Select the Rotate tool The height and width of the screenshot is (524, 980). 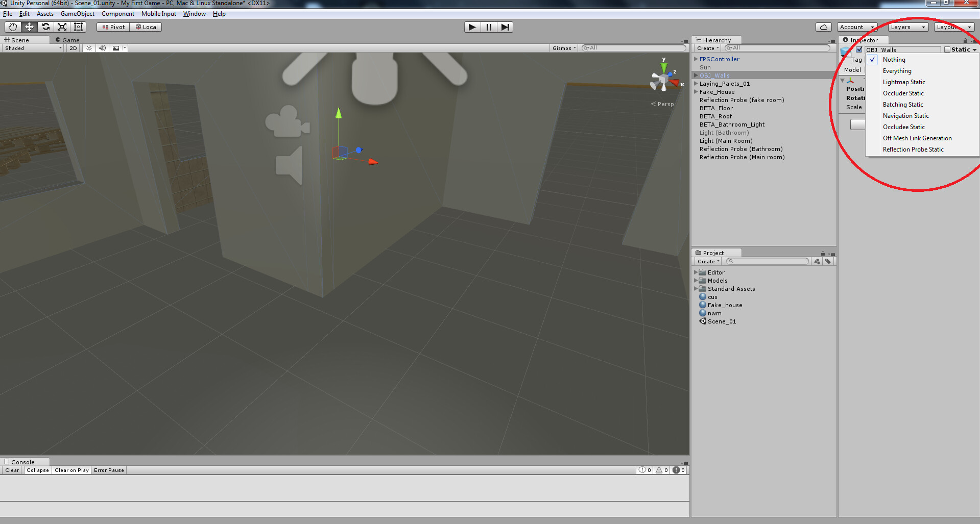(45, 27)
